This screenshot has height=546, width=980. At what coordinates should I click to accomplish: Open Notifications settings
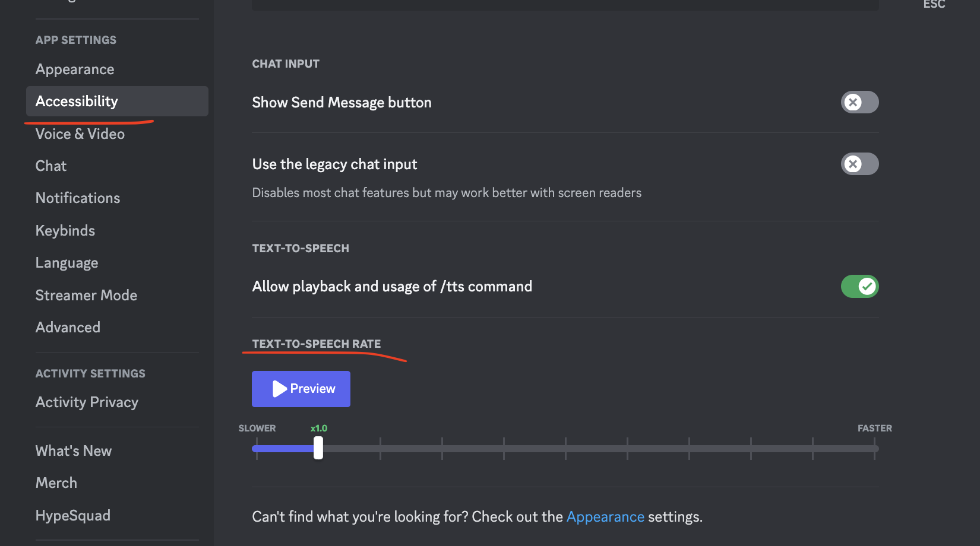click(x=78, y=198)
